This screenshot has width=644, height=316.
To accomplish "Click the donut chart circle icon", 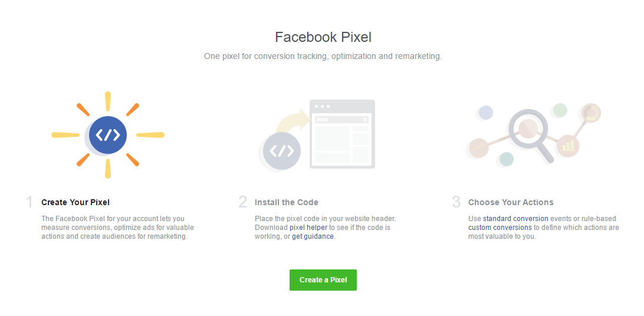I will (591, 111).
